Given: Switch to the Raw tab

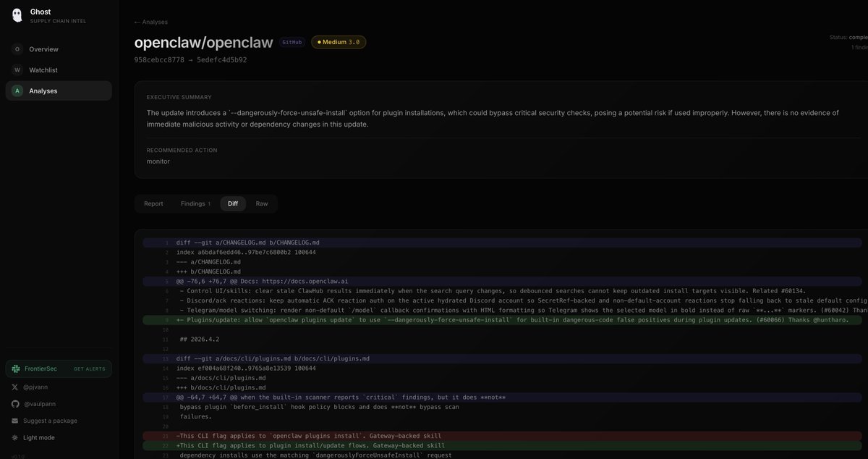Looking at the screenshot, I should point(262,203).
